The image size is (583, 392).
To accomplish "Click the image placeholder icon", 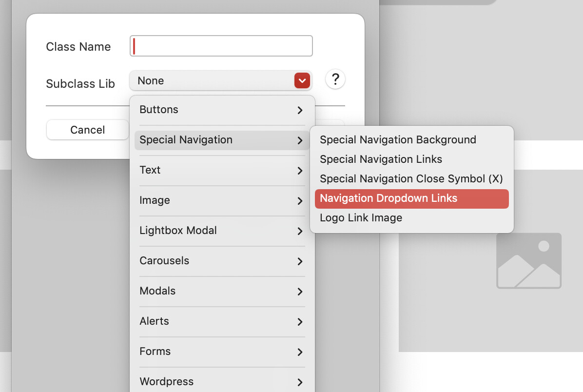I will 529,260.
